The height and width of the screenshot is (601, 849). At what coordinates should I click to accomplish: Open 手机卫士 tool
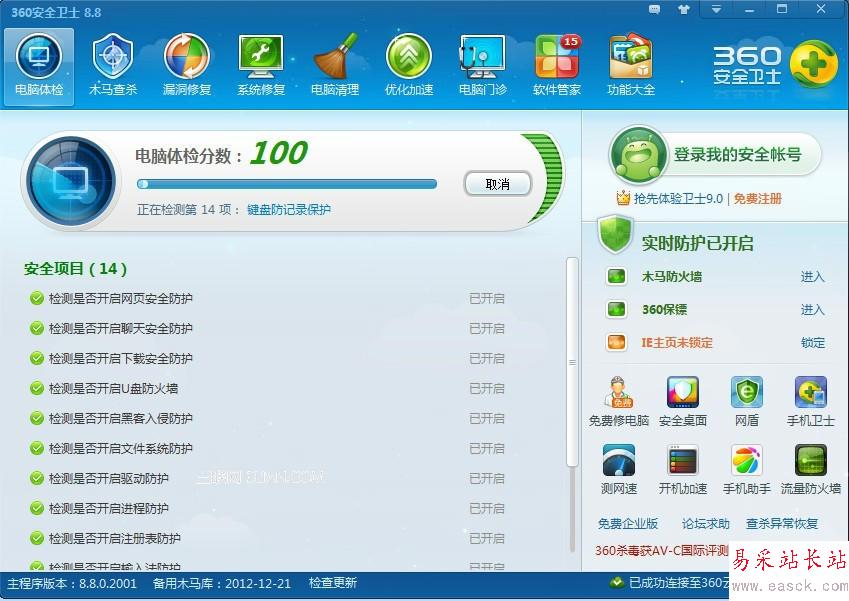coord(811,401)
